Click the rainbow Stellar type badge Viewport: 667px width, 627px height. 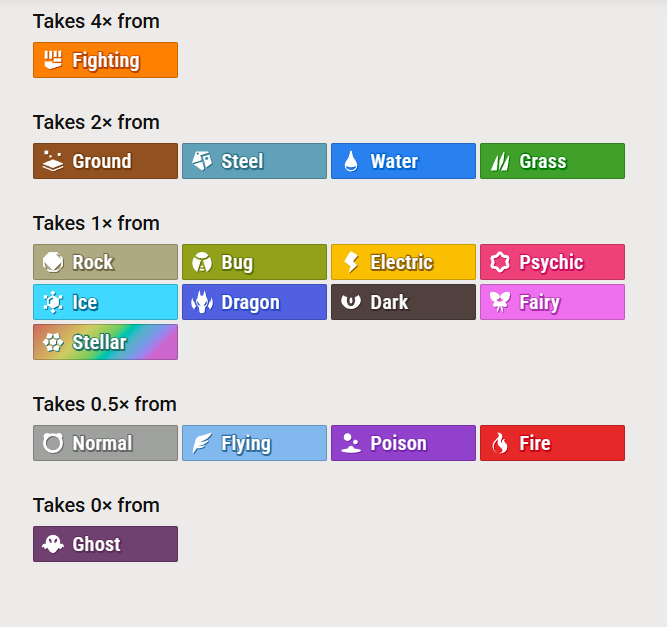[x=105, y=342]
